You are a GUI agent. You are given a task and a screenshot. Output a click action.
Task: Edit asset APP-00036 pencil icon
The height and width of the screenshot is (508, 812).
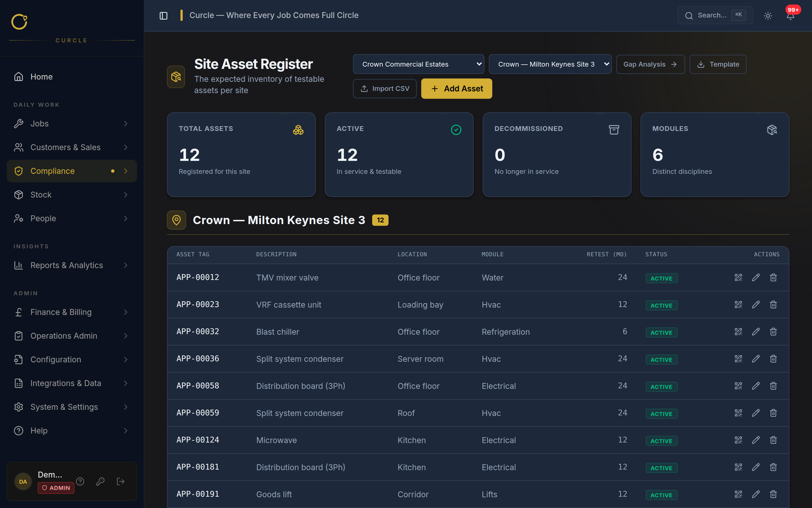pyautogui.click(x=756, y=359)
